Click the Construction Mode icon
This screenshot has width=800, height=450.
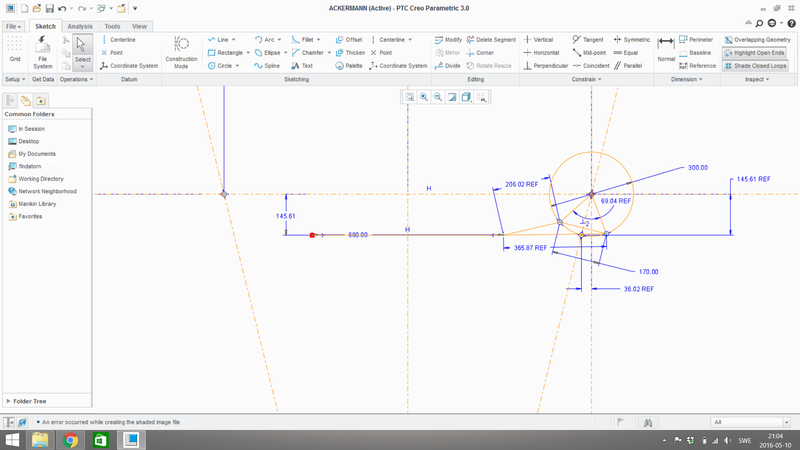[181, 45]
